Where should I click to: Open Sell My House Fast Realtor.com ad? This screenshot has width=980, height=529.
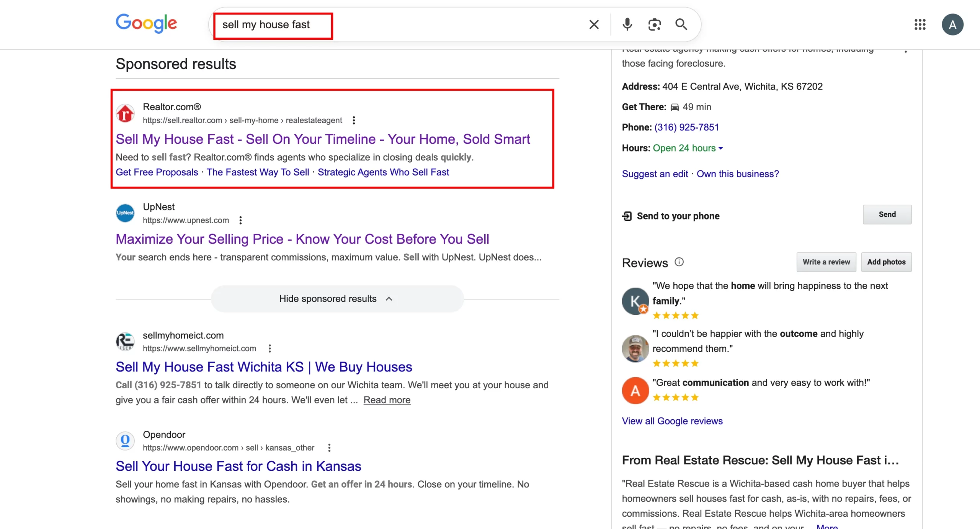[x=323, y=139]
